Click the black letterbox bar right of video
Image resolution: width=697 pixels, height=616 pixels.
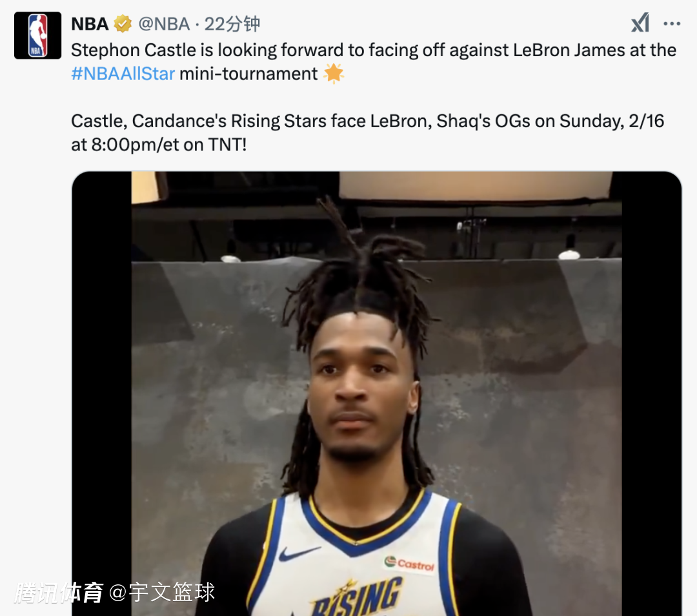tap(651, 394)
